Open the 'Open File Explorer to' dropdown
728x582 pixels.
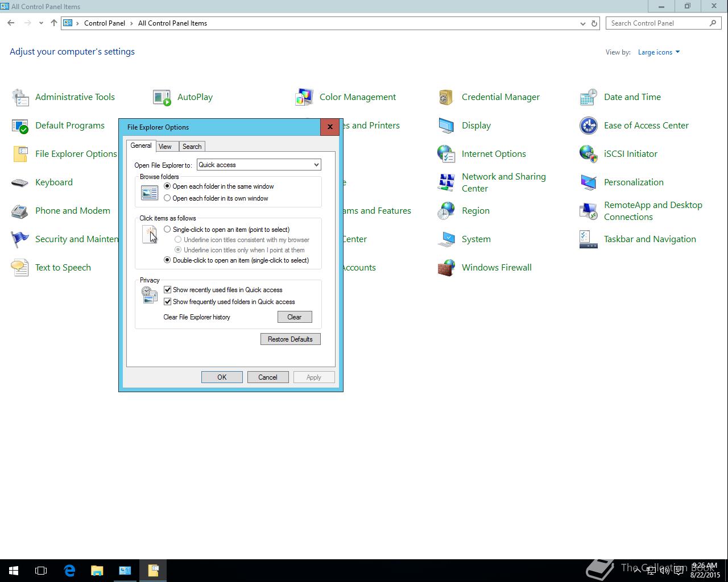click(259, 165)
